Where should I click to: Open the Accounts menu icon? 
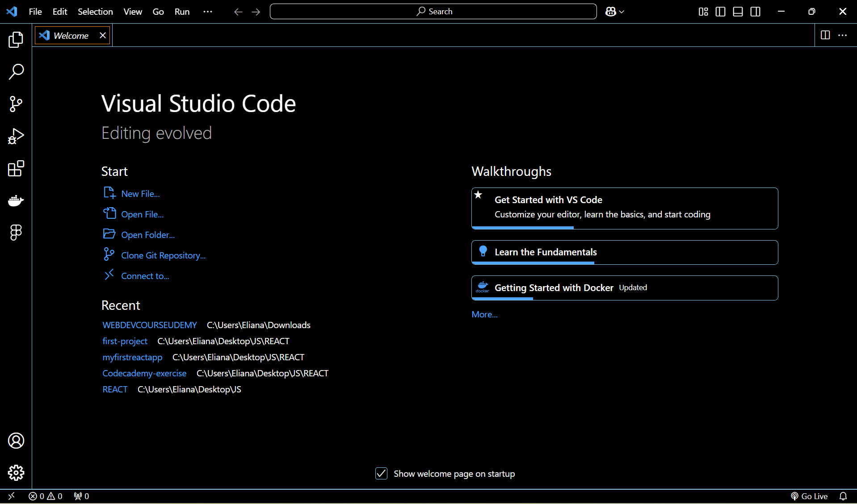16,441
